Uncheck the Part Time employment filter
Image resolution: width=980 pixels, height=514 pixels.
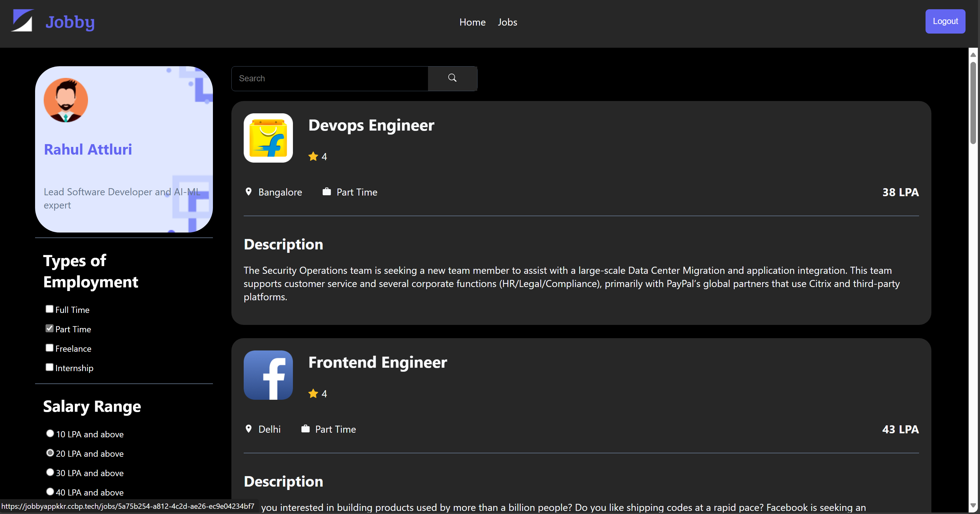pos(50,328)
